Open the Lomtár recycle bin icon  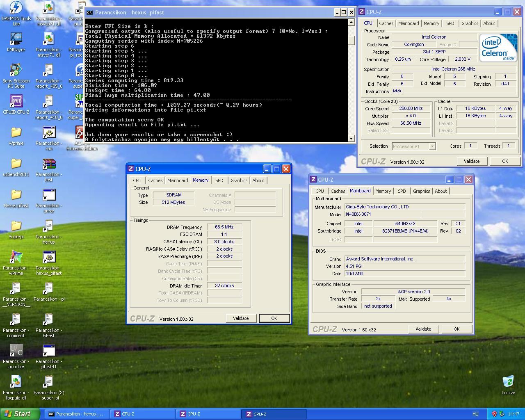[x=508, y=381]
